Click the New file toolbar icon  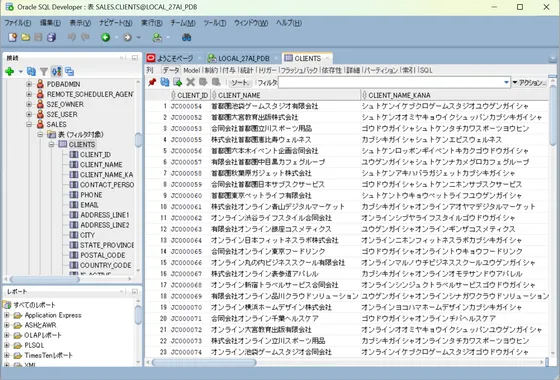pos(12,37)
